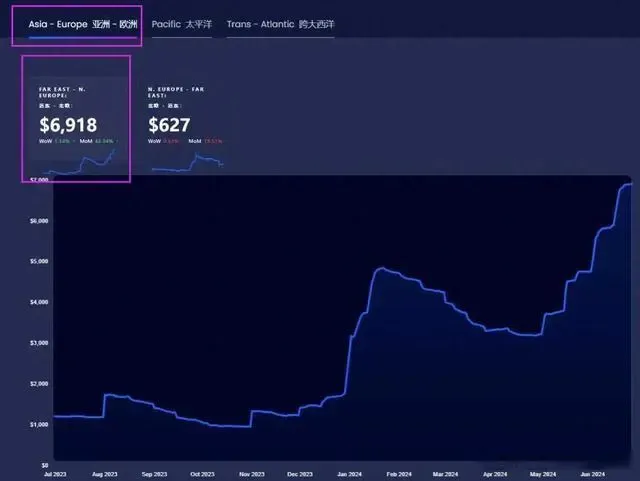Click the N. EUROPE - FAR EAST heading
Screen dimensions: 640x481
click(176, 92)
